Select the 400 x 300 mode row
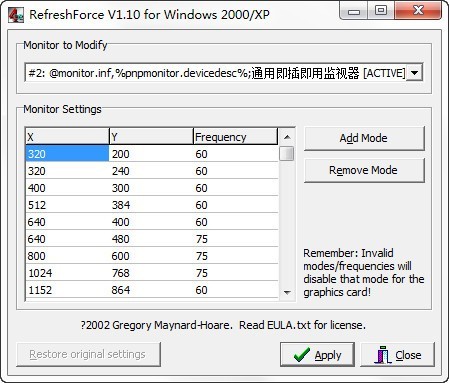Viewport: 449px width, 383px height. coord(152,188)
